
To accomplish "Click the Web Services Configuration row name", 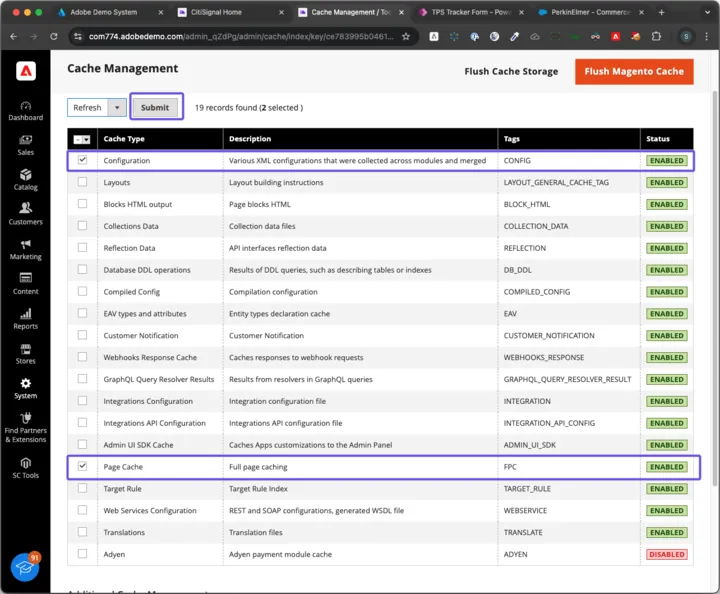I will (150, 510).
